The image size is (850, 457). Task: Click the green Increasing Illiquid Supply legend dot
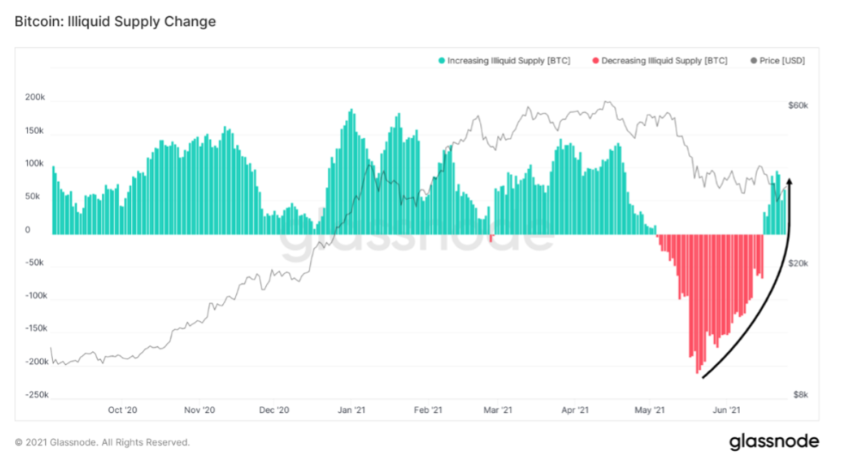click(x=442, y=61)
